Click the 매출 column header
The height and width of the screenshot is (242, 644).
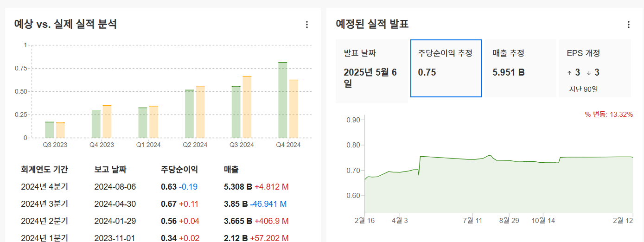tap(231, 169)
